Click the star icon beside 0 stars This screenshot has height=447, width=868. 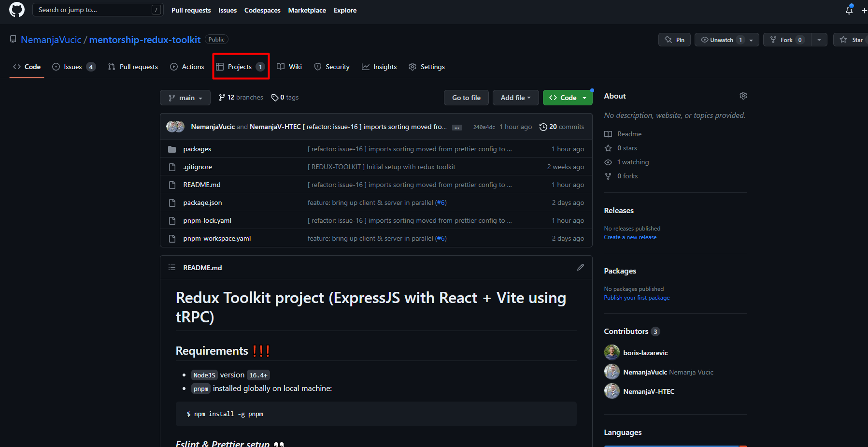click(608, 148)
